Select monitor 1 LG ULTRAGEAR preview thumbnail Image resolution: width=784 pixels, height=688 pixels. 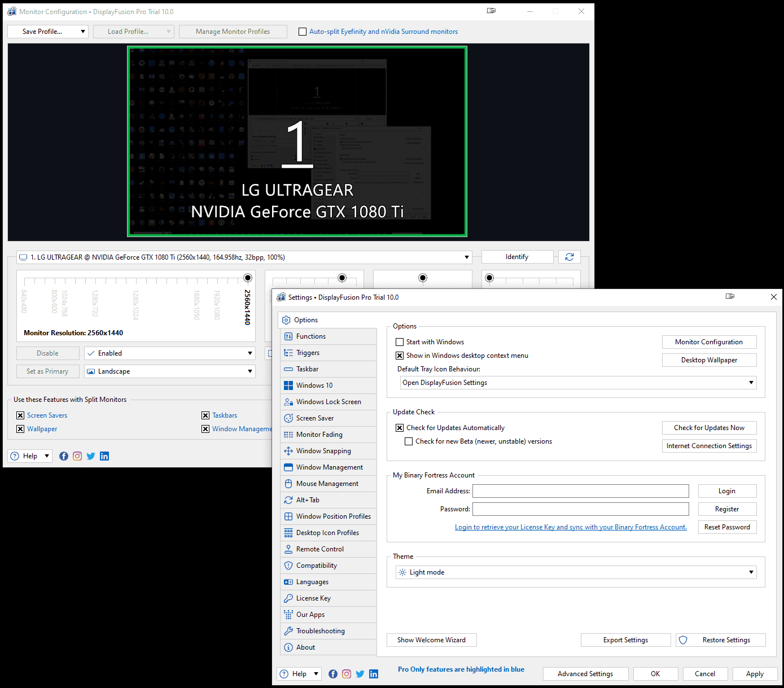click(297, 141)
